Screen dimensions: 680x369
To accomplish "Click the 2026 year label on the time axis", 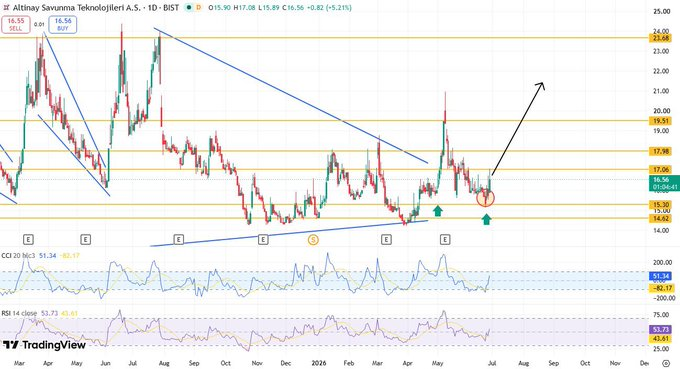I will [x=319, y=363].
